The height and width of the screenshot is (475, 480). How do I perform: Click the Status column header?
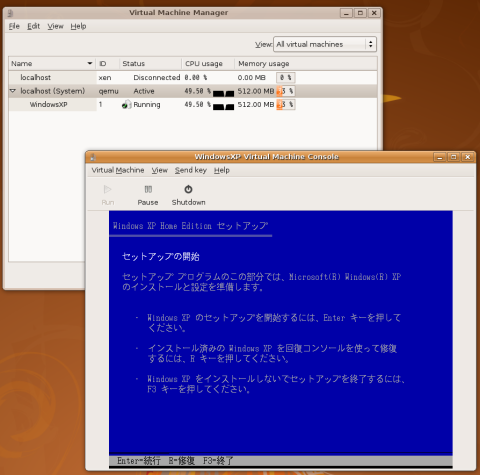tap(150, 63)
